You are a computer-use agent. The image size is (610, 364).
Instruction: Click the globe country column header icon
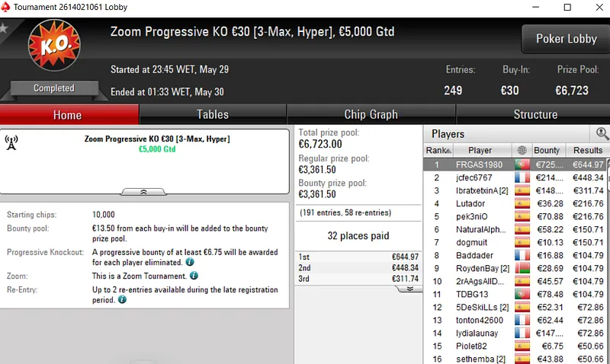[x=522, y=150]
